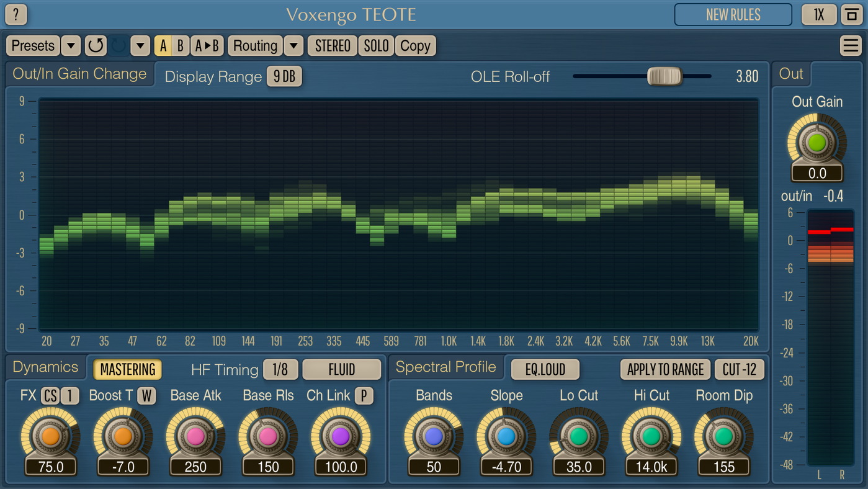Change Display Range 9 DB selector

click(x=284, y=76)
